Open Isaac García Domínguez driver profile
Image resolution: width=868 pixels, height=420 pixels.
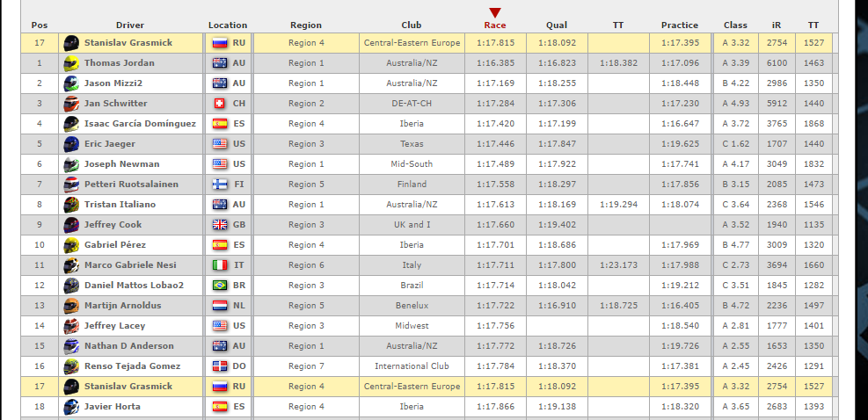pyautogui.click(x=140, y=124)
